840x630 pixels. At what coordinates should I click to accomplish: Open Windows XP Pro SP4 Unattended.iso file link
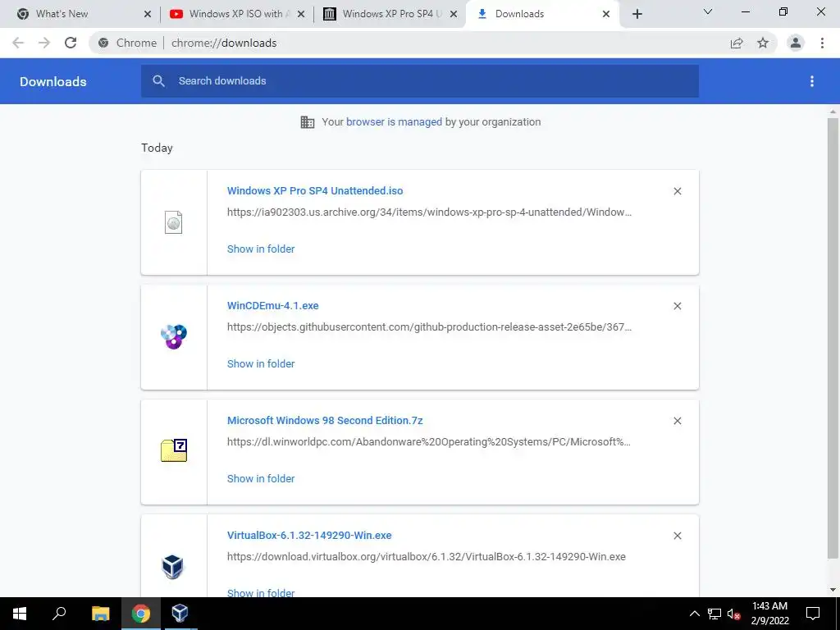(315, 190)
